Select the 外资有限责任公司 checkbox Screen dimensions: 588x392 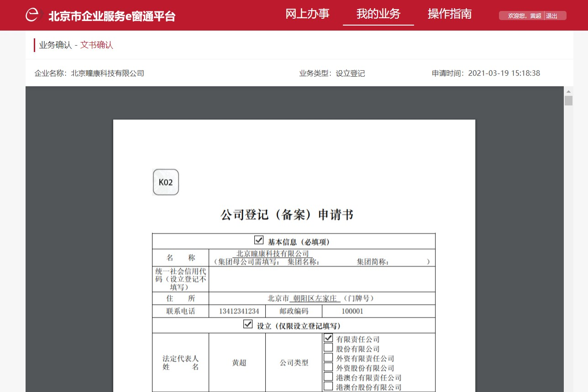pos(328,357)
